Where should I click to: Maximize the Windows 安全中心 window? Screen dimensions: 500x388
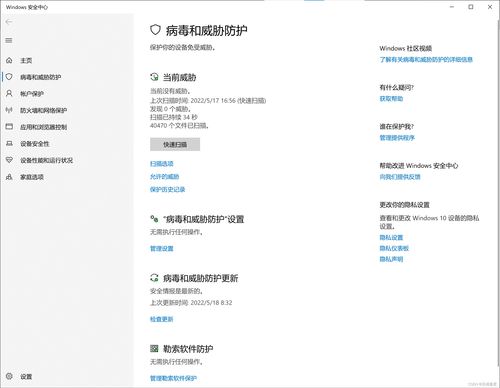click(471, 7)
